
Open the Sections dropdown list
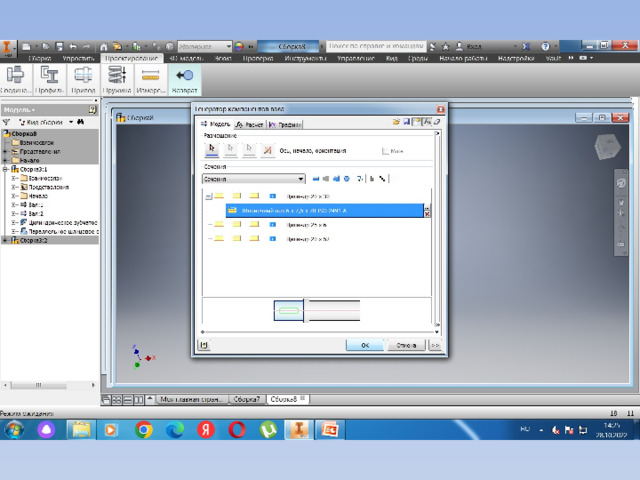(x=254, y=179)
